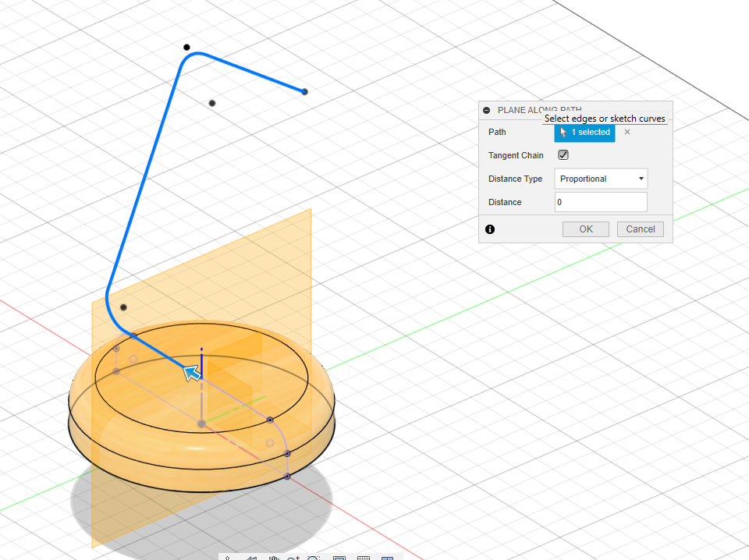Cancel the Plane Along Path command

(x=641, y=229)
